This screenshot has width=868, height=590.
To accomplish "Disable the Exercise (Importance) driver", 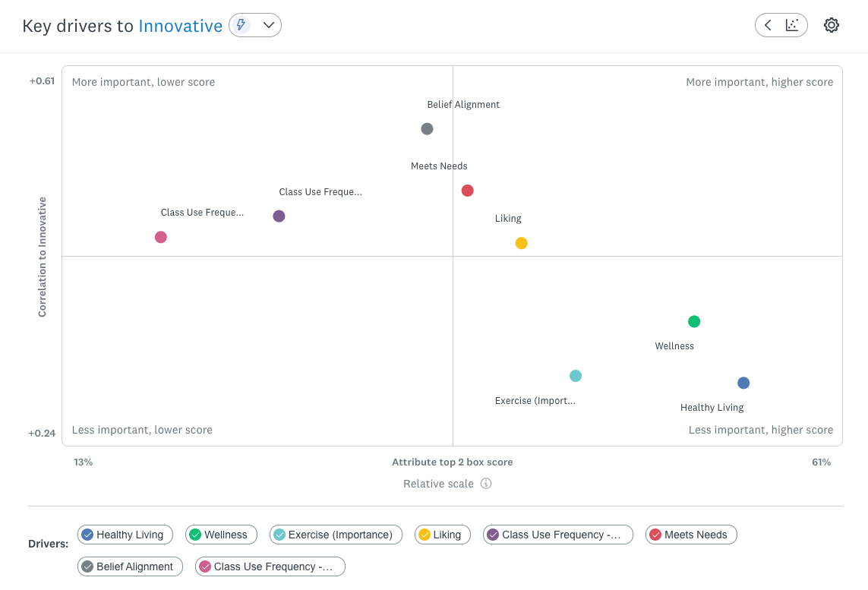I will (336, 535).
